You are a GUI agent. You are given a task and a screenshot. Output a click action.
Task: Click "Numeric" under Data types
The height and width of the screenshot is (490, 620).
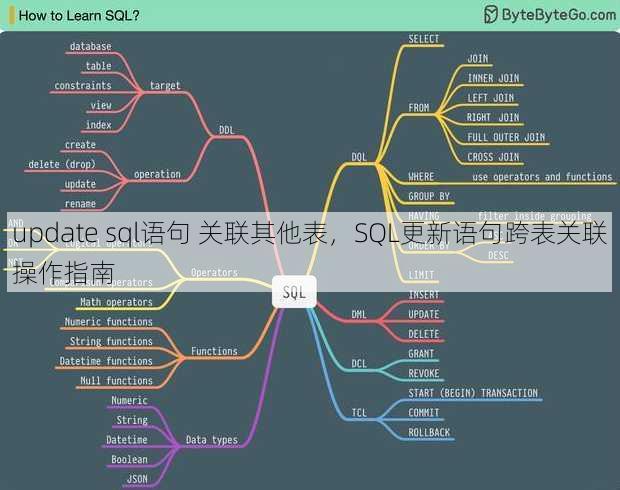point(129,400)
